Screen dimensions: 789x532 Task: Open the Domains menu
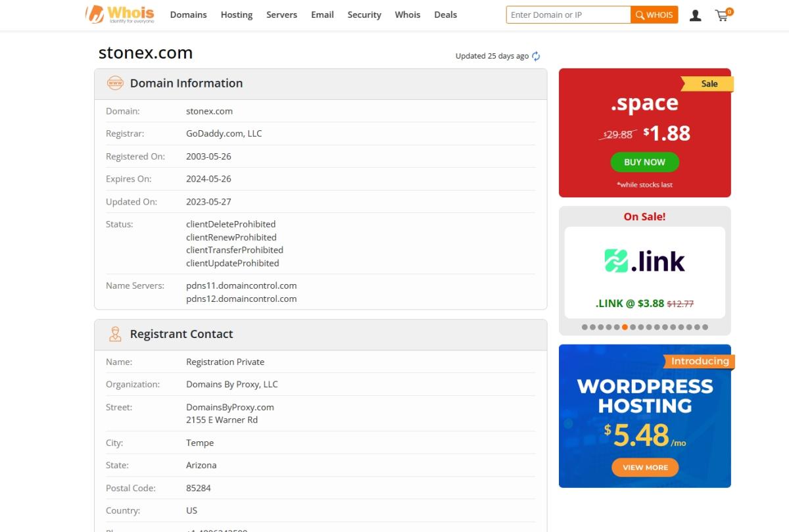pyautogui.click(x=188, y=14)
